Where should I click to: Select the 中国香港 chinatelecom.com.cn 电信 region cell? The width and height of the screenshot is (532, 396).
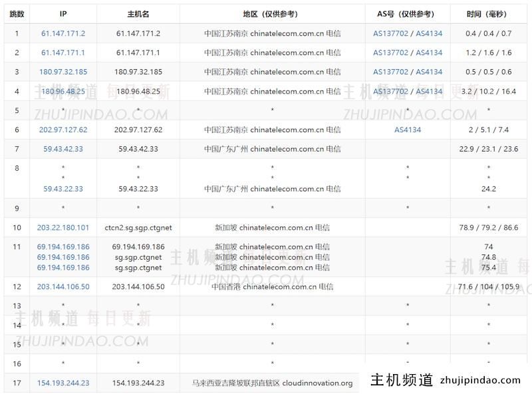coord(272,286)
